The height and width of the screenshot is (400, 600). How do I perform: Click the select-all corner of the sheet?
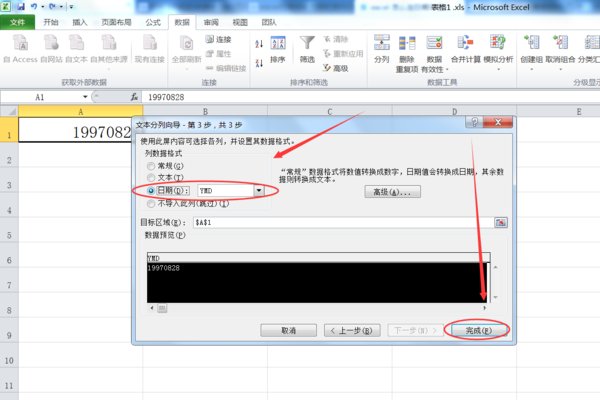9,111
